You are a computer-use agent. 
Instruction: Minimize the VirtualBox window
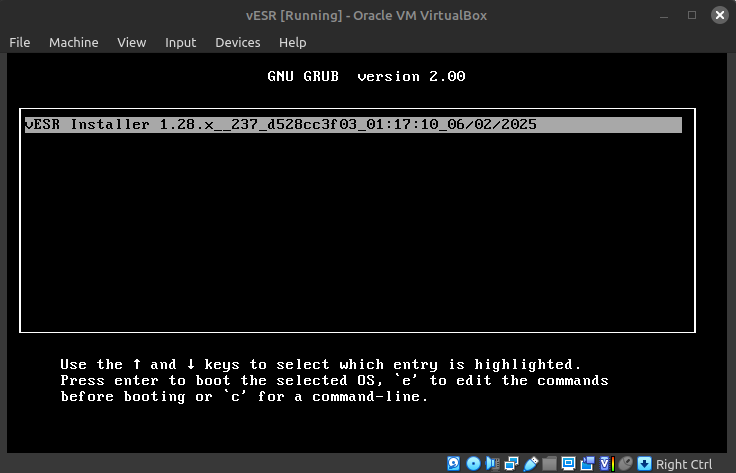pos(664,15)
